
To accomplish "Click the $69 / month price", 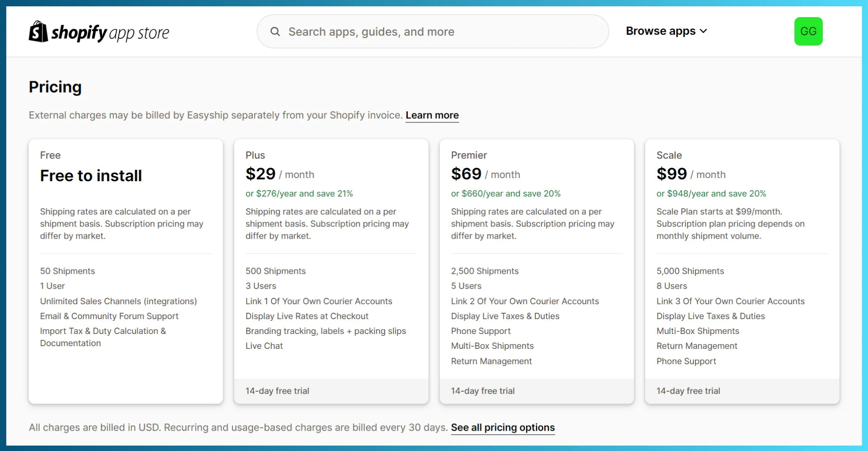I will [486, 174].
